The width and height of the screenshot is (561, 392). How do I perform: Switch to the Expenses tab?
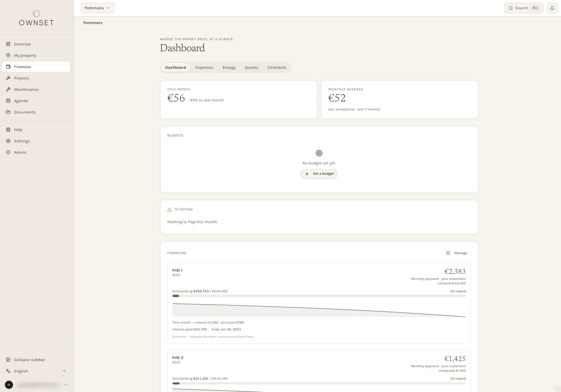[204, 67]
